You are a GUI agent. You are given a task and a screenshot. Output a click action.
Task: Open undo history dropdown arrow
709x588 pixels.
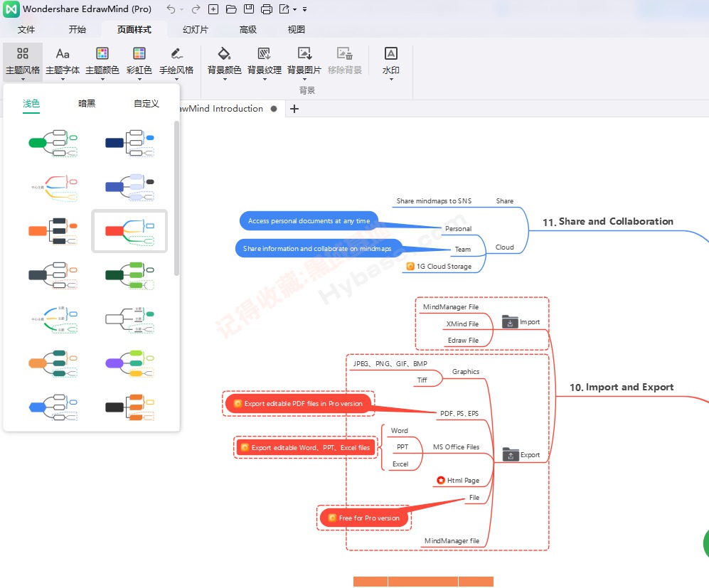[x=182, y=9]
